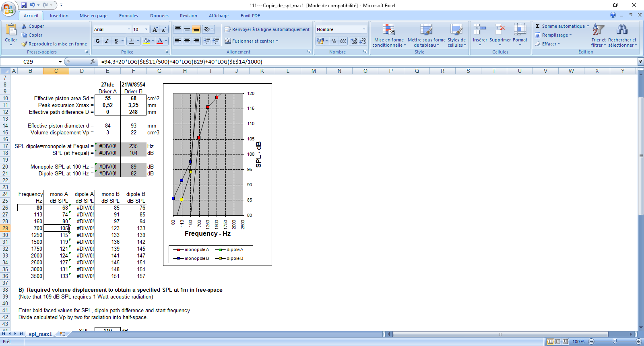Decrease indent in Alignement group
644x346 pixels.
coord(207,41)
